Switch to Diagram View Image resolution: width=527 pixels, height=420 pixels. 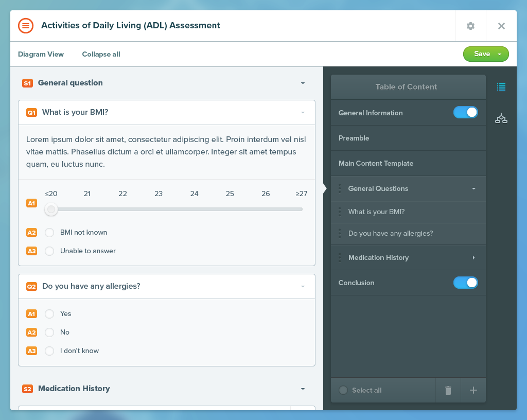[x=41, y=54]
